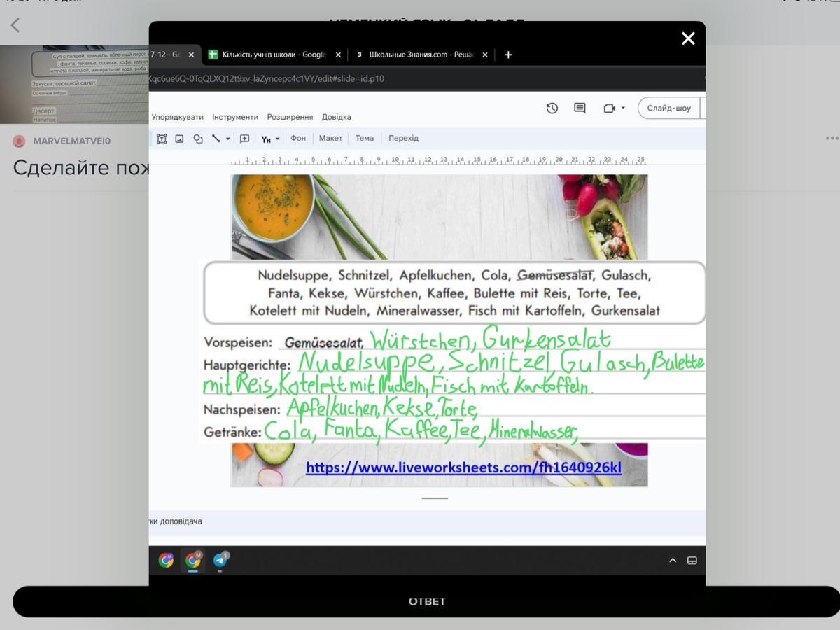Switch to the 7-12 Google Slides tab
840x630 pixels.
pyautogui.click(x=167, y=55)
